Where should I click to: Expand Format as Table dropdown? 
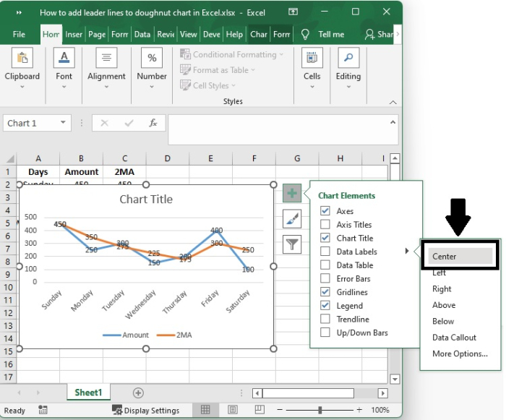pos(253,70)
